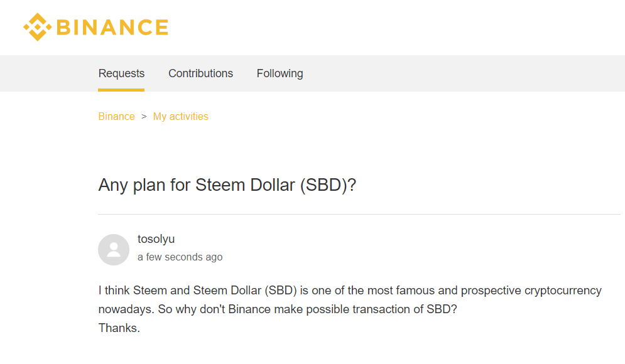
Task: Click the BINANCE wordmark in the header
Action: (112, 27)
